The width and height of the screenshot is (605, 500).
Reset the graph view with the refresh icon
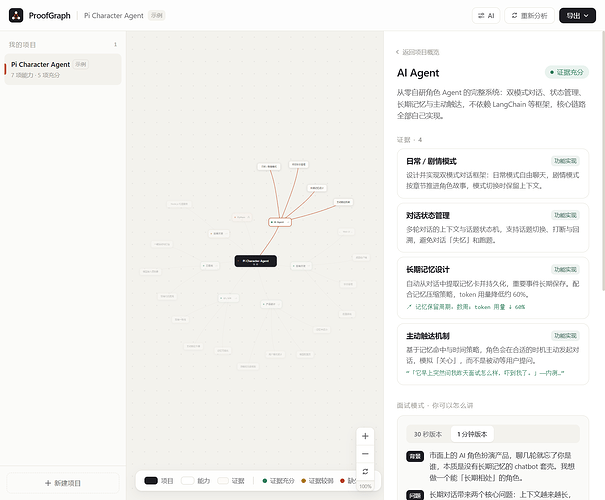[365, 471]
